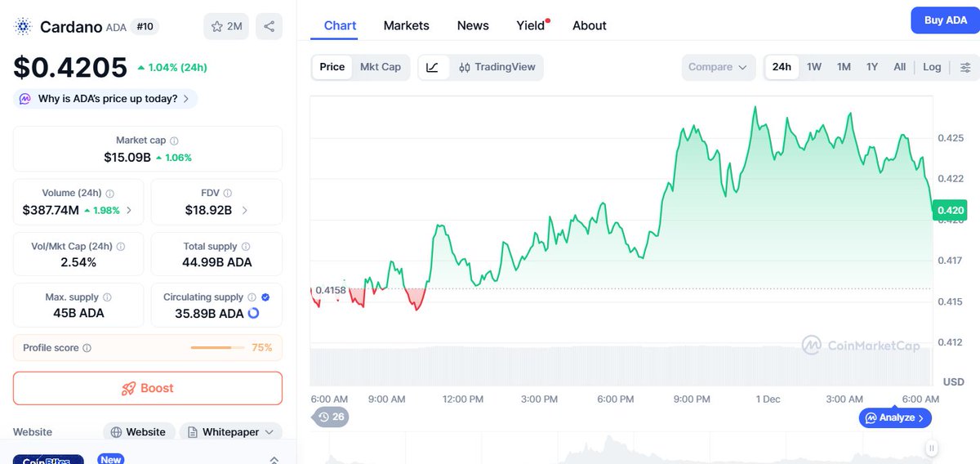980x464 pixels.
Task: Click the Vol/Mkt Cap info icon
Action: point(120,246)
